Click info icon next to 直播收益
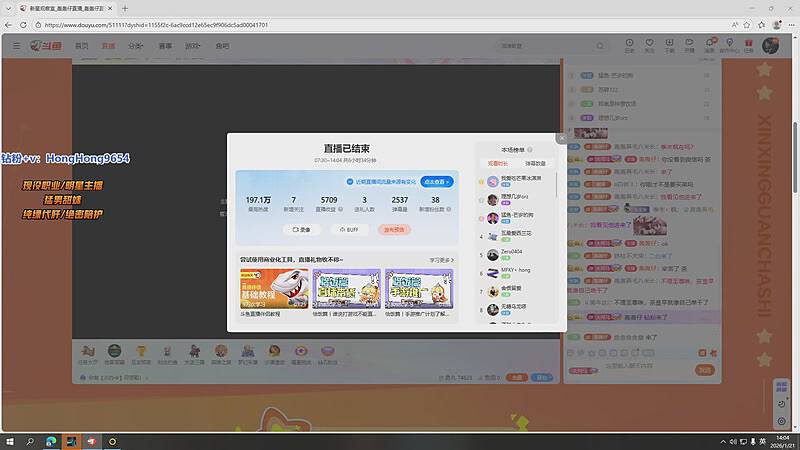Image resolution: width=800 pixels, height=450 pixels. point(341,209)
